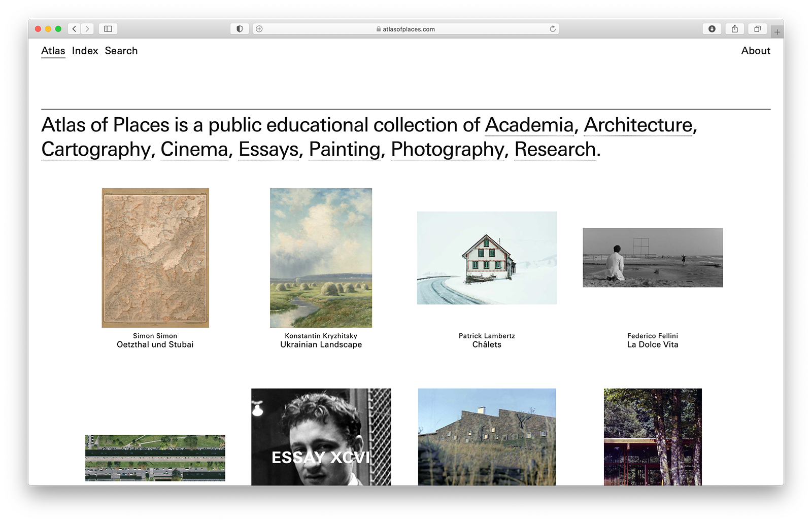Open the Atlas navigation item

[x=53, y=51]
